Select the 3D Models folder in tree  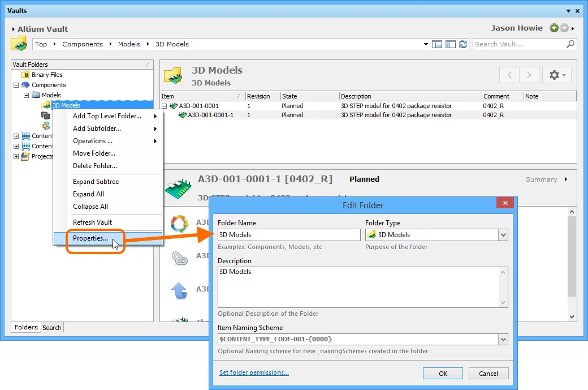click(x=66, y=105)
